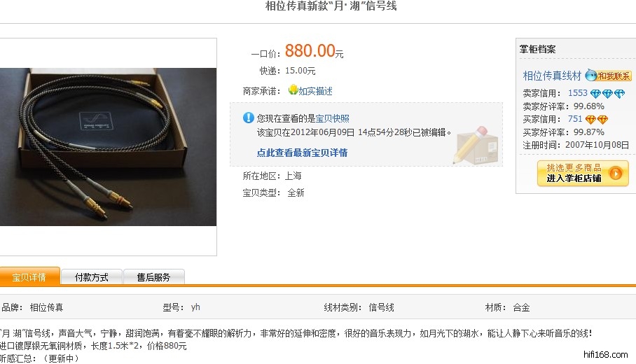
Task: Click the 如实描述 merchant promise link
Action: coord(315,91)
